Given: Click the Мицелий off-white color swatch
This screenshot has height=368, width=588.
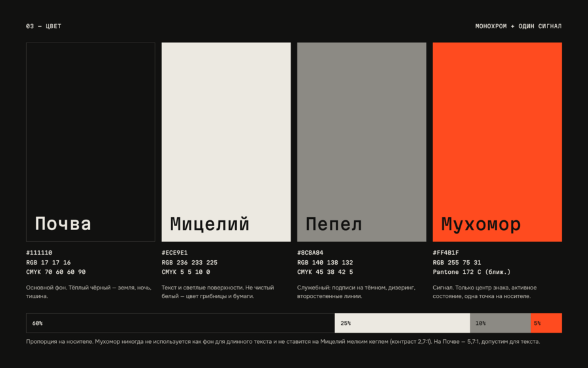Looking at the screenshot, I should click(x=226, y=142).
